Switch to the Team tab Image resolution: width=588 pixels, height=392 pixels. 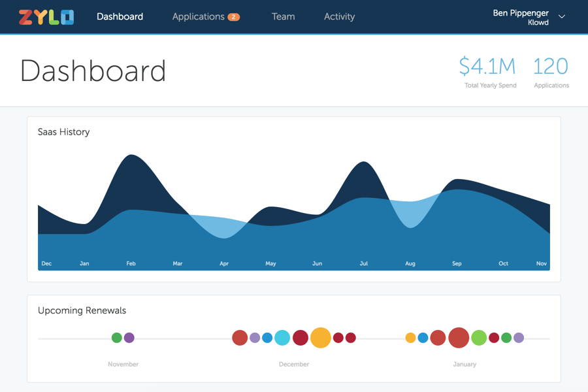283,17
